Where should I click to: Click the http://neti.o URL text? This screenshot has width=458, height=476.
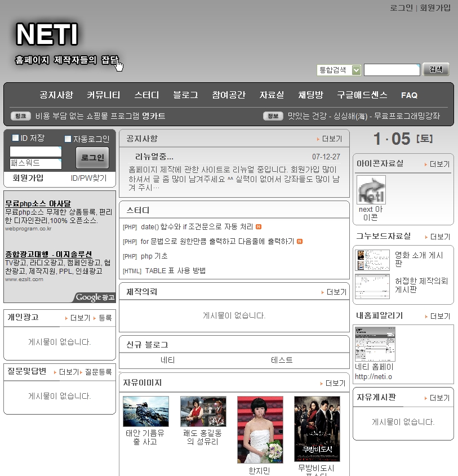pyautogui.click(x=373, y=377)
